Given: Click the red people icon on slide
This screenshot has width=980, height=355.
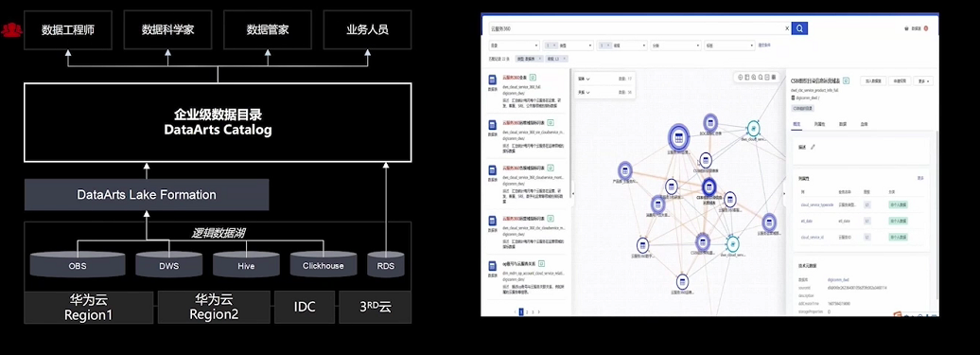Looking at the screenshot, I should tap(10, 29).
